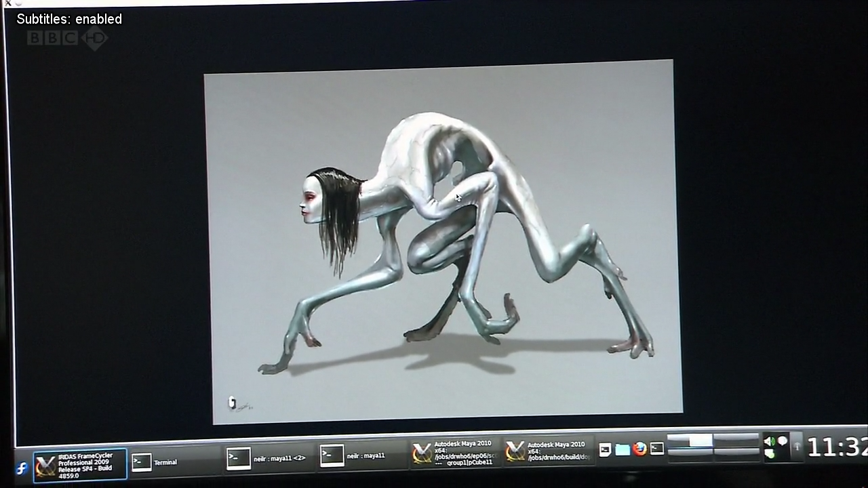The width and height of the screenshot is (868, 488).
Task: Open the chat bubble notification tray icon
Action: pos(783,441)
